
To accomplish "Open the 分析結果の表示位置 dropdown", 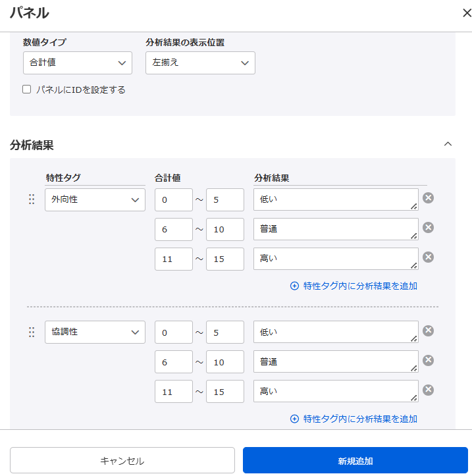I will pyautogui.click(x=200, y=63).
